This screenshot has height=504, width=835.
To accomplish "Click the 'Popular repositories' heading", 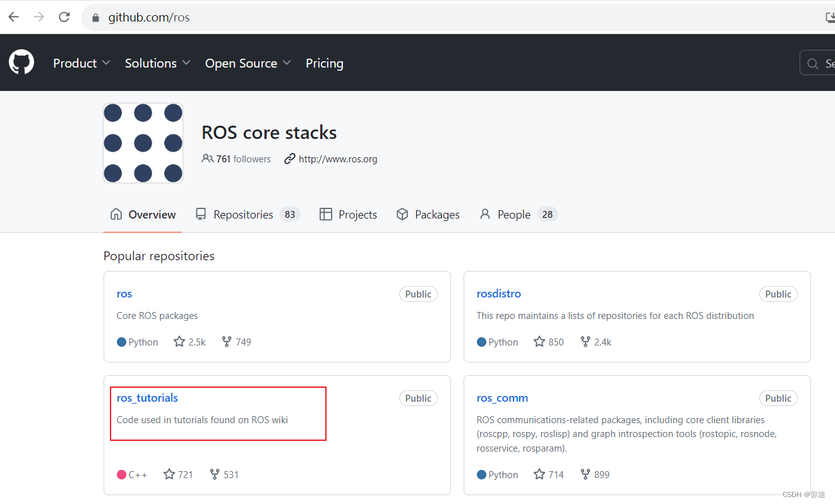I will pos(159,256).
